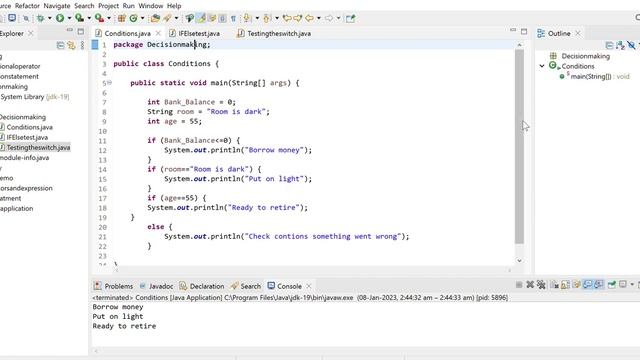The height and width of the screenshot is (360, 640).
Task: Open the Next Annotation dropdown arrow
Action: (x=257, y=18)
